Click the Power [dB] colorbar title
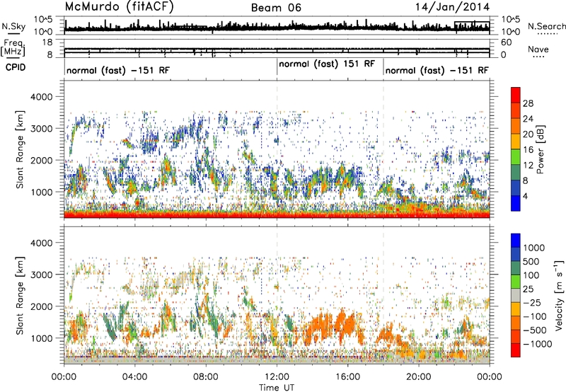The width and height of the screenshot is (566, 392). point(540,149)
